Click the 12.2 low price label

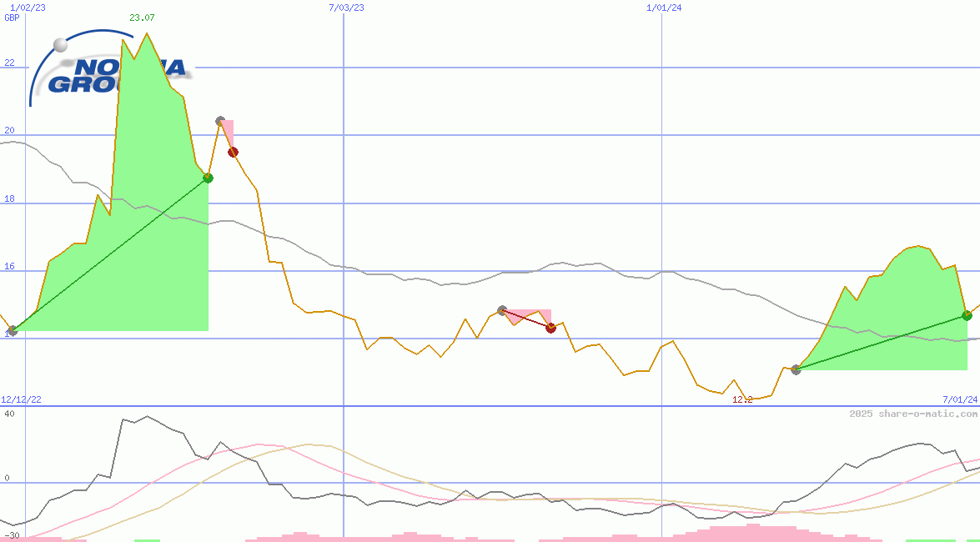(x=741, y=399)
